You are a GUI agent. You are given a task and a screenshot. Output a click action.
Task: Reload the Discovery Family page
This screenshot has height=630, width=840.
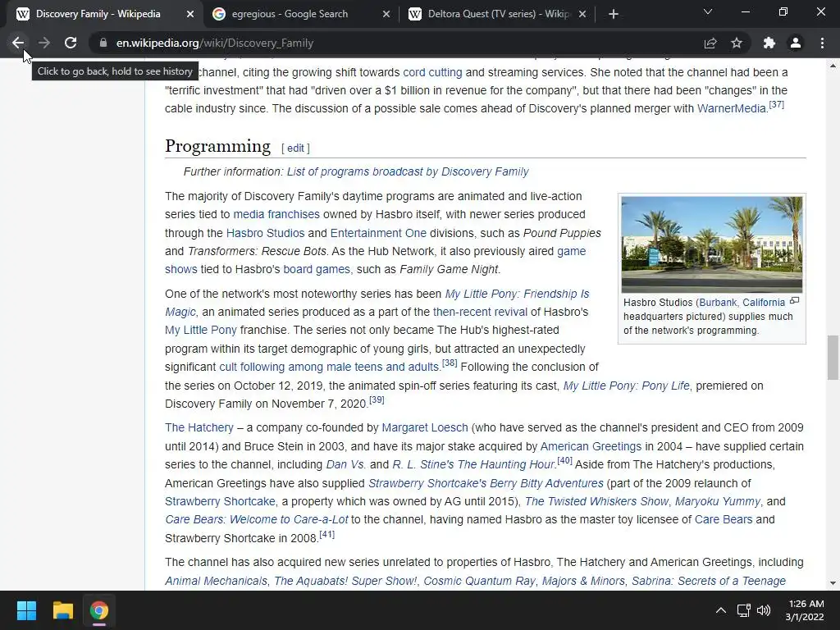(71, 43)
